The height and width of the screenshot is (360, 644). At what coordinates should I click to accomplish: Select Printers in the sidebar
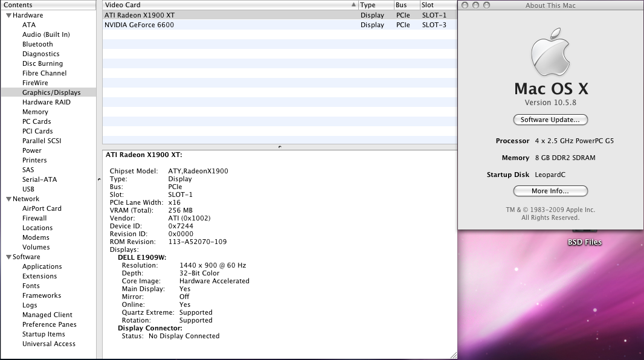click(34, 160)
